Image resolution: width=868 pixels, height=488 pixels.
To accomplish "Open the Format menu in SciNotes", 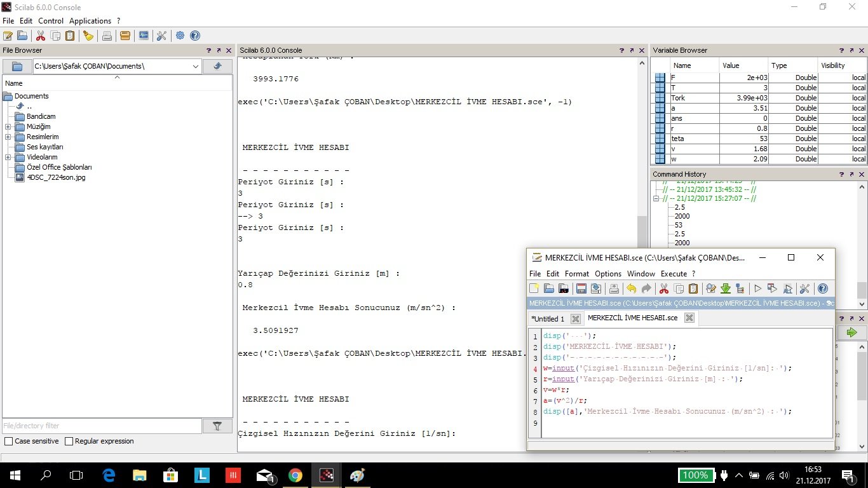I will coord(577,274).
